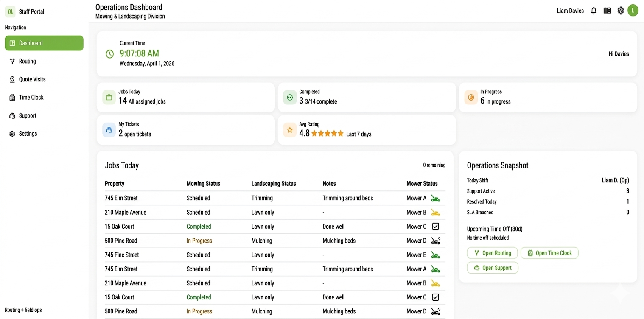Open the handbook book icon in the header
Viewport: 644px width, 319px height.
pos(607,10)
